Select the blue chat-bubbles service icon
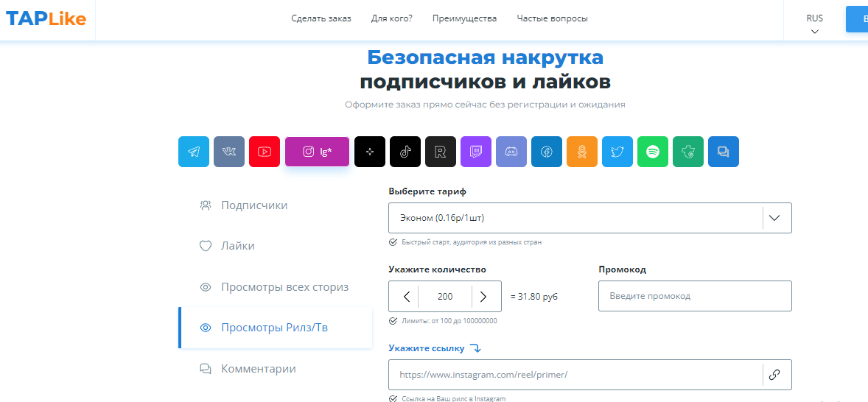The image size is (868, 402). click(x=724, y=152)
